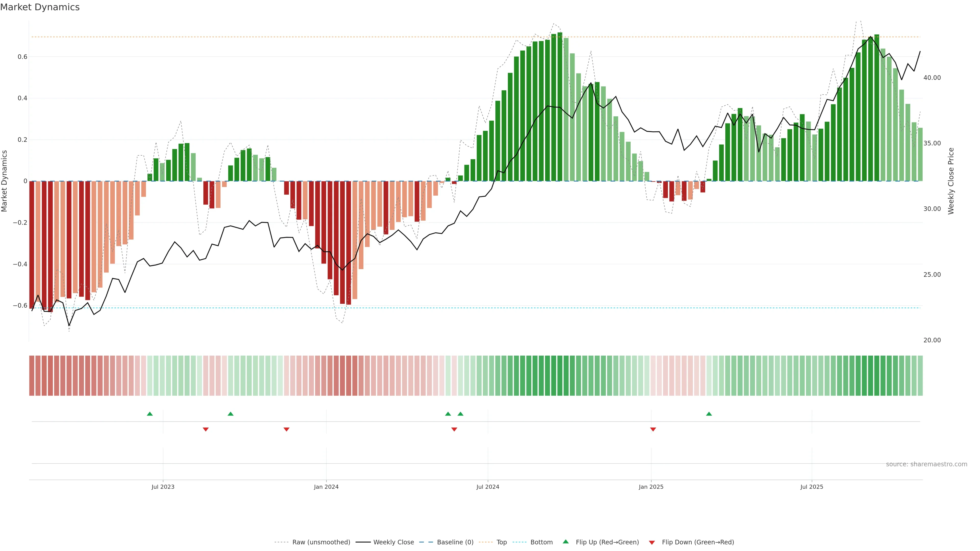
Task: Click the rightmost red flip-down triangle marker
Action: [x=653, y=429]
